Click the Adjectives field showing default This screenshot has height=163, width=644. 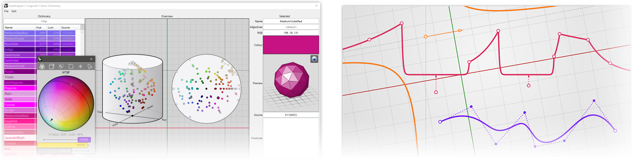click(x=291, y=27)
